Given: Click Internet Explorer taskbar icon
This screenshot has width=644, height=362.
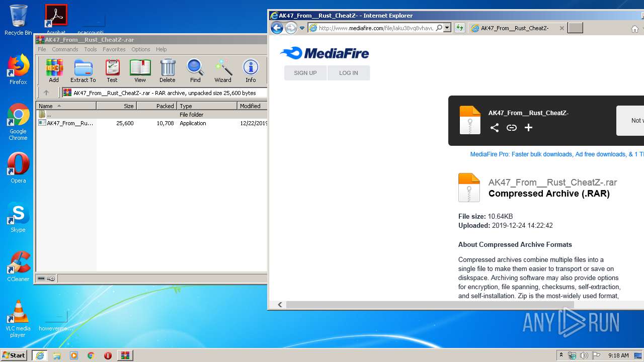Looking at the screenshot, I should (40, 355).
